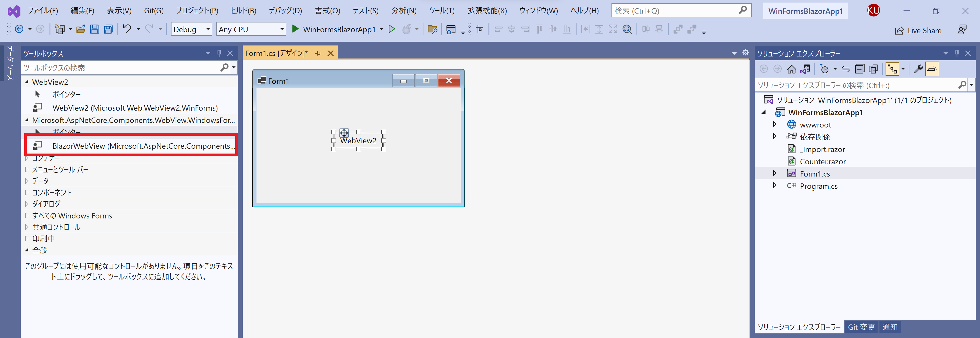Click the Navigate Backward arrow in the main toolbar
980x338 pixels.
19,29
